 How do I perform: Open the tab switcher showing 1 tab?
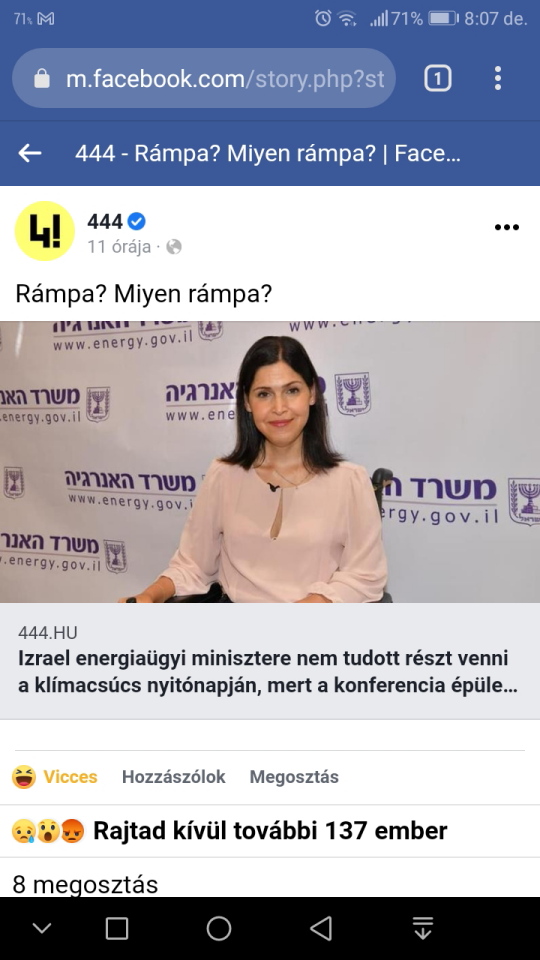point(438,78)
